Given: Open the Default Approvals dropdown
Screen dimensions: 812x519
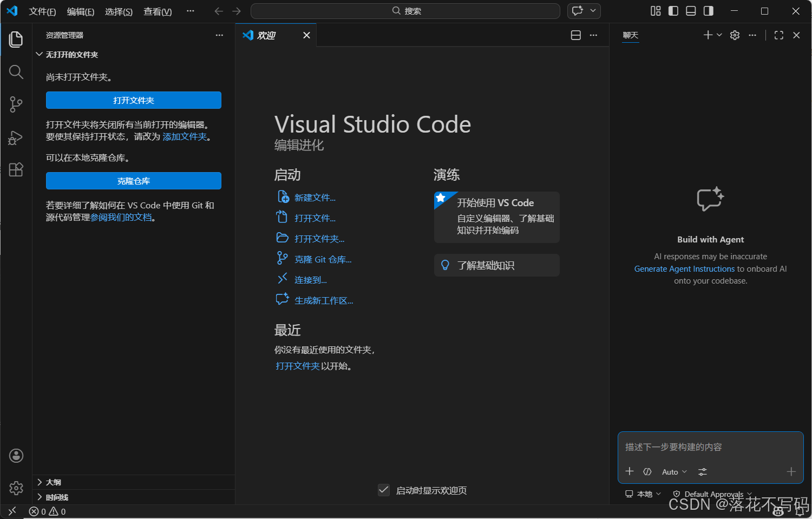Looking at the screenshot, I should tap(712, 494).
